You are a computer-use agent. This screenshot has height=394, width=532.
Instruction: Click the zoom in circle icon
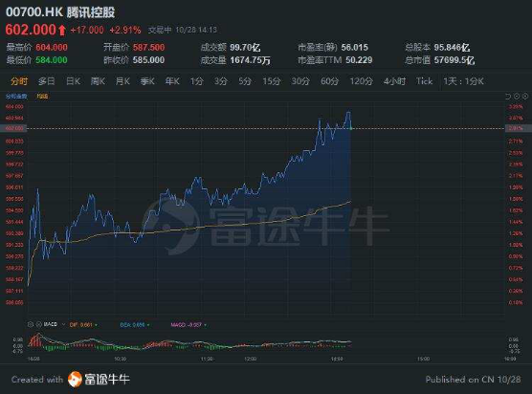click(525, 97)
